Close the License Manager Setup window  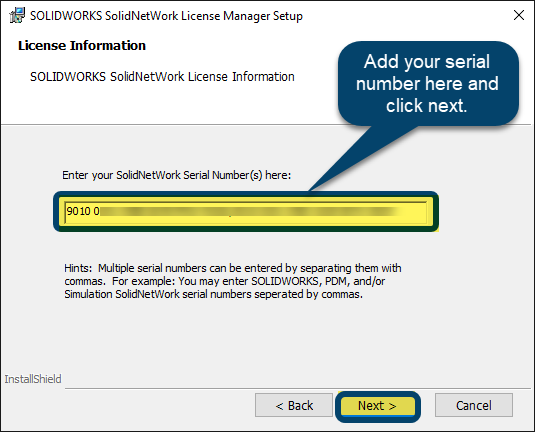pyautogui.click(x=519, y=15)
